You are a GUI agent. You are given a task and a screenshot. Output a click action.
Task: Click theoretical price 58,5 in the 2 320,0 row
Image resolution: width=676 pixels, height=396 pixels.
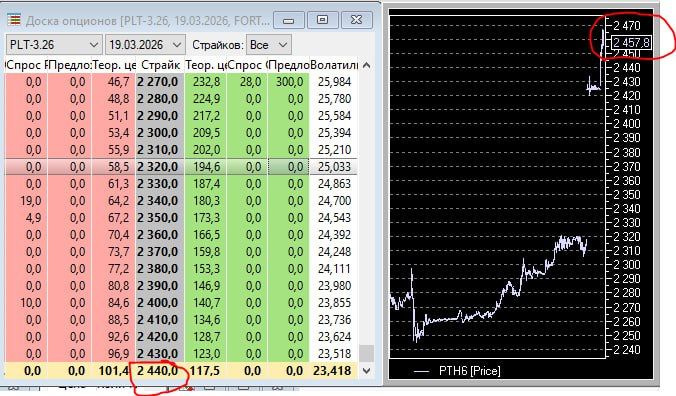[119, 167]
